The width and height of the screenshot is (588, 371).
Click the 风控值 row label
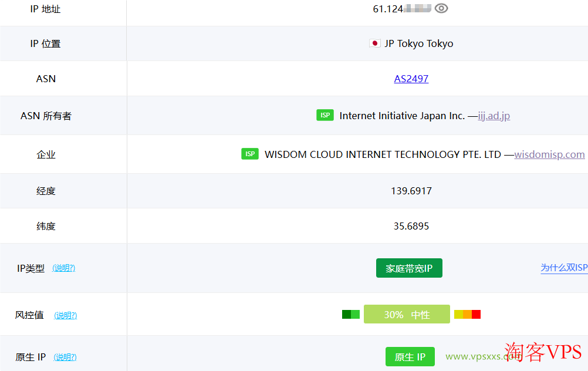[x=29, y=315]
